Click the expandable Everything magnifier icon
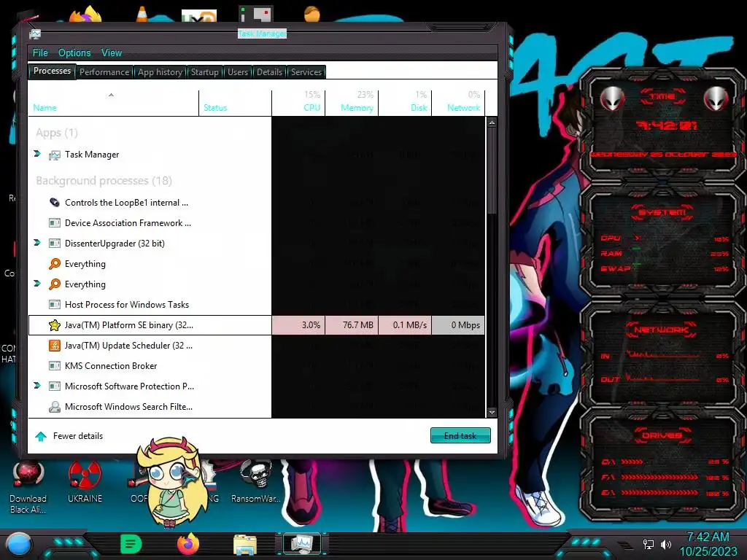 point(55,284)
